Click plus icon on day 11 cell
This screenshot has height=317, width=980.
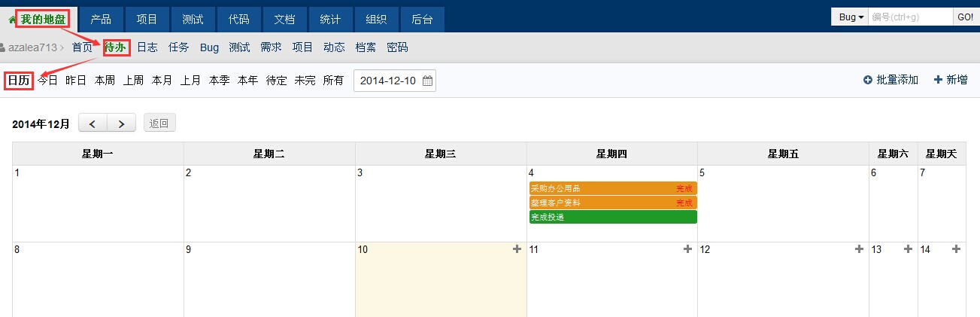click(688, 249)
